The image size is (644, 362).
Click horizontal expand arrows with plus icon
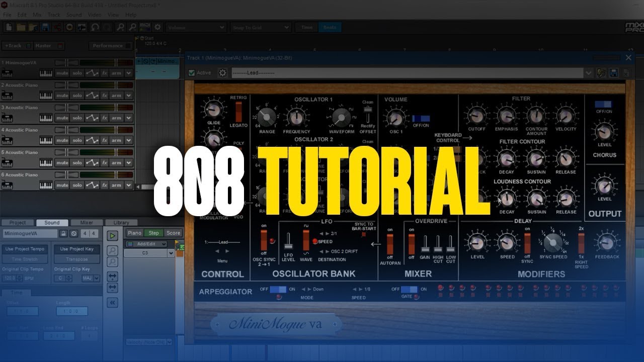[113, 276]
